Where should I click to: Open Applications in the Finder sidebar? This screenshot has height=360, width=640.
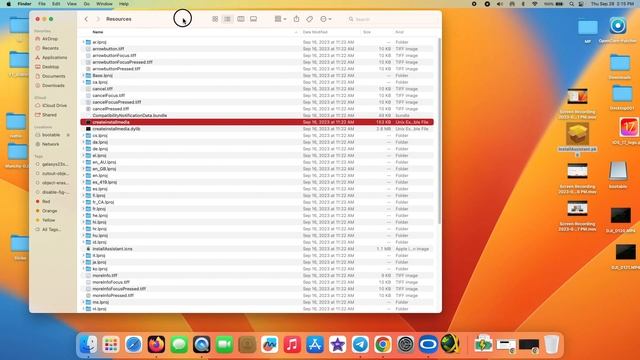tap(54, 58)
